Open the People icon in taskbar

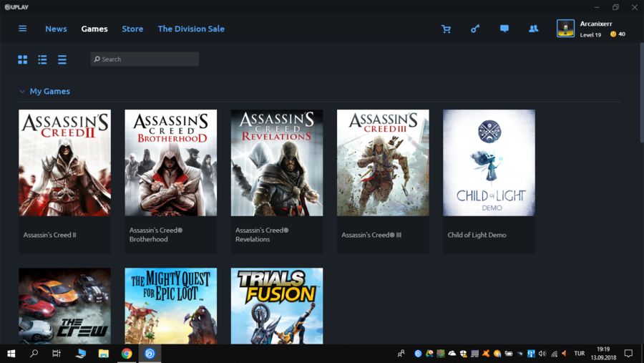click(x=401, y=354)
